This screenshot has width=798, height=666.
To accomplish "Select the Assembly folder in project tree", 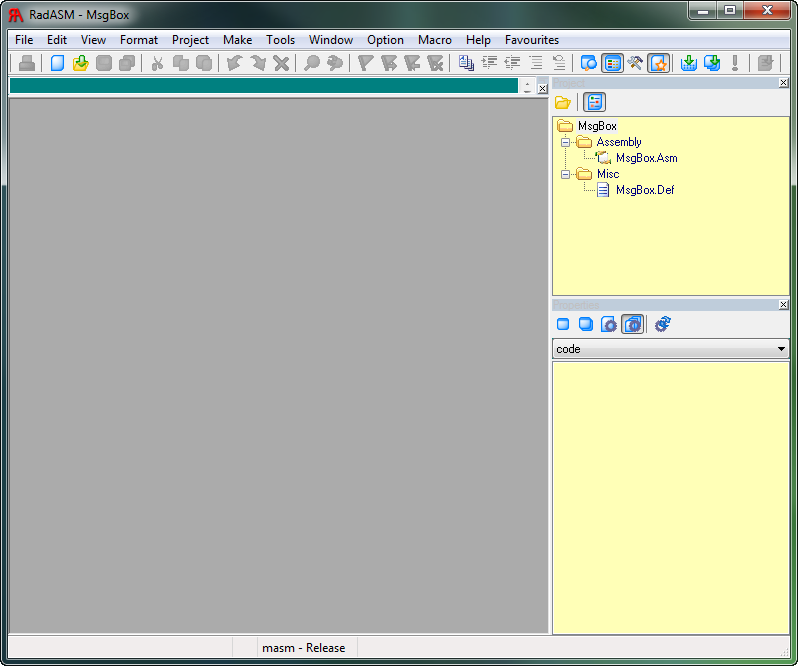I will tap(618, 142).
